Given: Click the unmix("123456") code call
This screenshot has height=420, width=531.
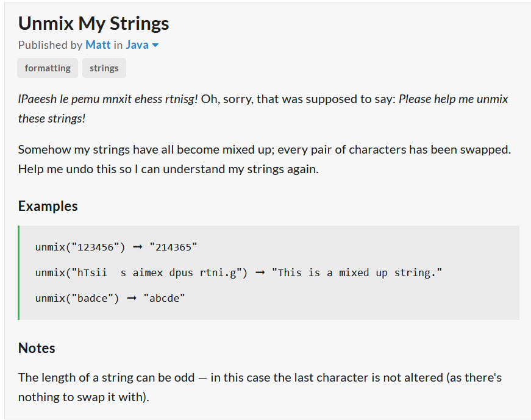Looking at the screenshot, I should 80,247.
